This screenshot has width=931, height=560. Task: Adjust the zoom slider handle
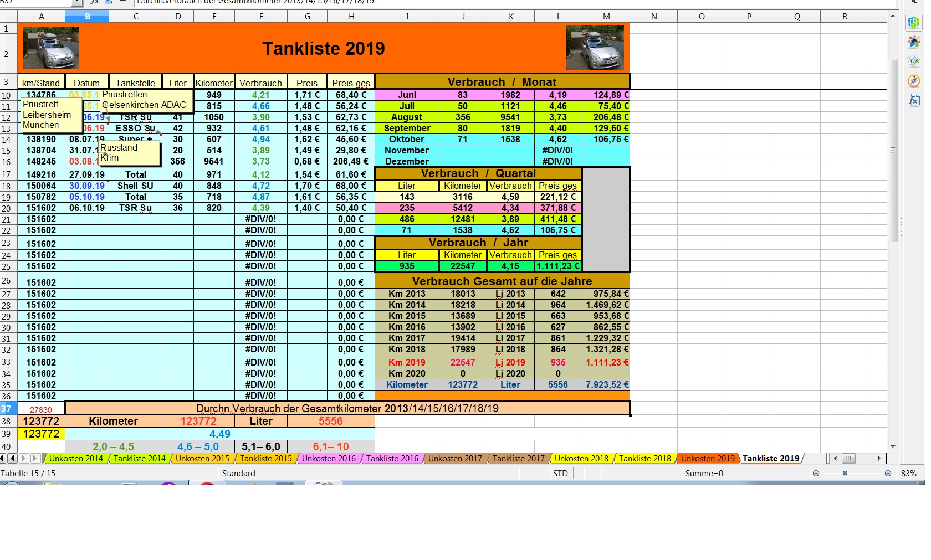coord(845,473)
